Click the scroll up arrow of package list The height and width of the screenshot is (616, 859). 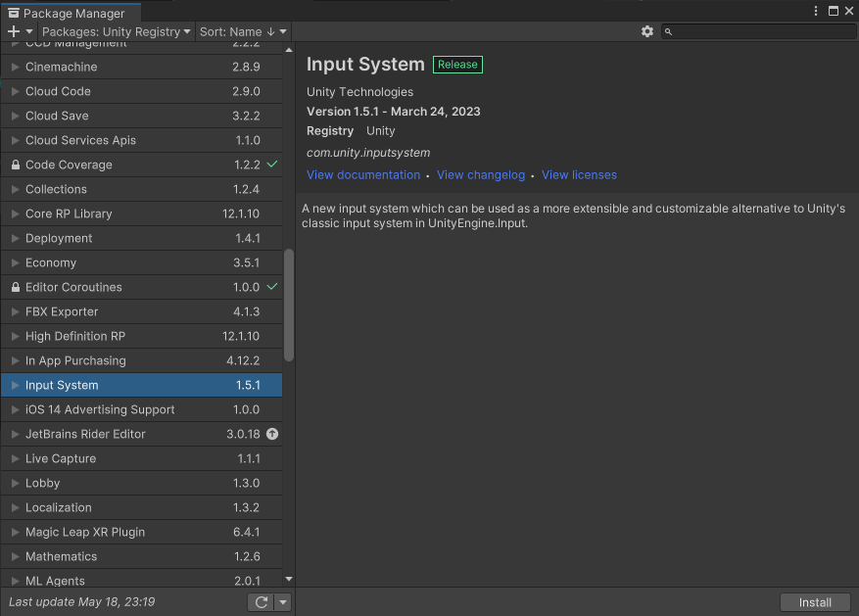pos(289,50)
